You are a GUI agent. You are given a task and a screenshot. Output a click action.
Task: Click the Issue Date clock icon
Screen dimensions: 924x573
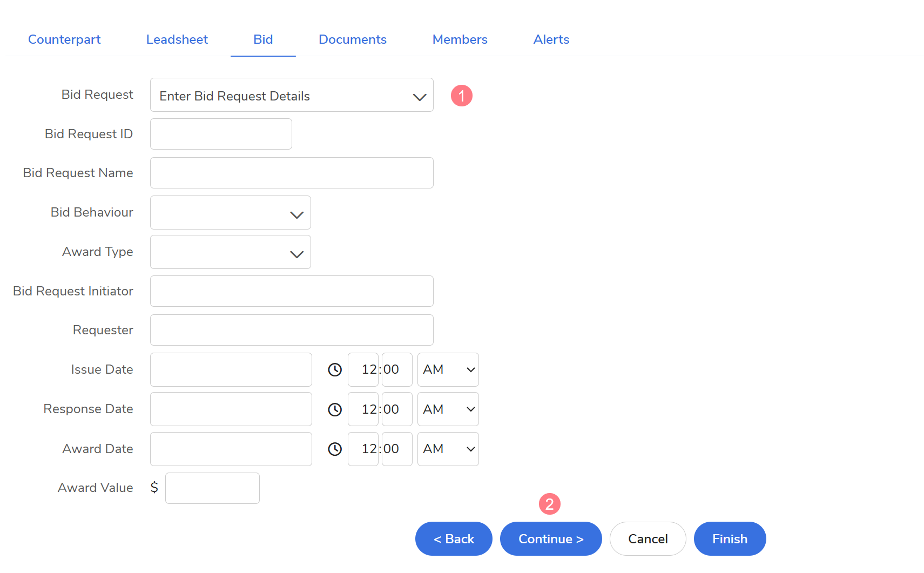point(335,370)
